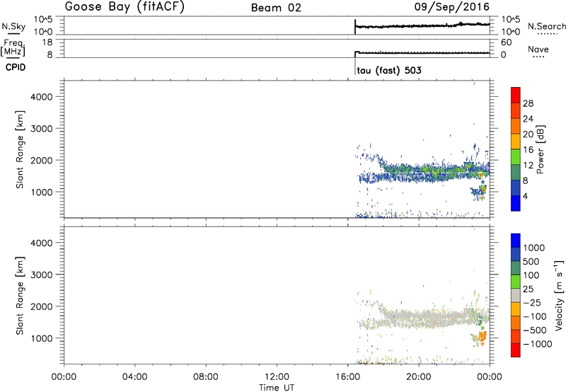Click the frequency trace in second panel
Viewport: 566px width, 392px height.
tap(422, 52)
